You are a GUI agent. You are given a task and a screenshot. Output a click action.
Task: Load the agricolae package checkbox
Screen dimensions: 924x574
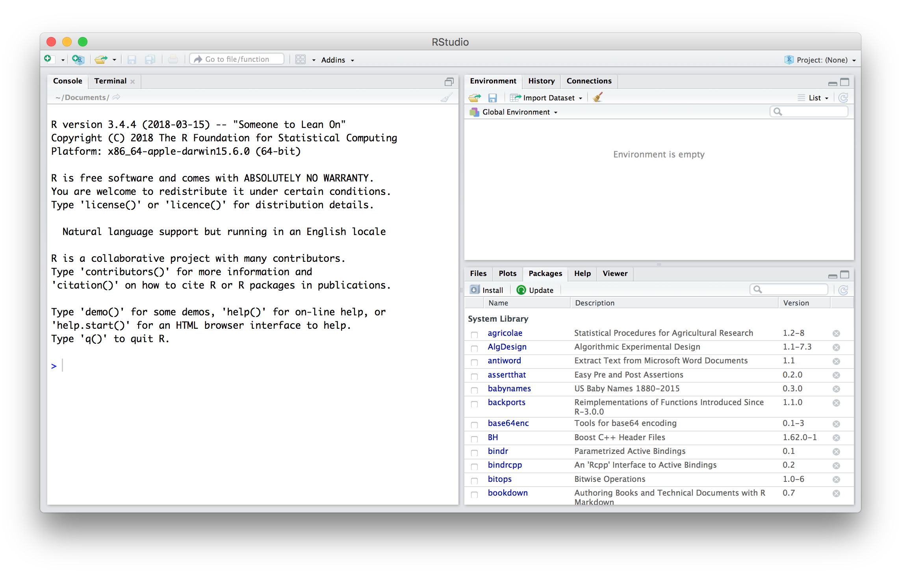(x=474, y=335)
